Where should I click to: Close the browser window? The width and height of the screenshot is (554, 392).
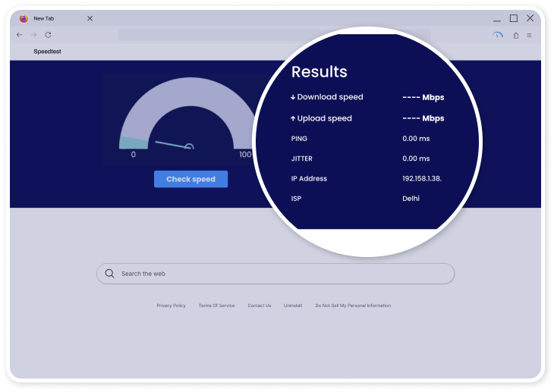click(x=530, y=18)
